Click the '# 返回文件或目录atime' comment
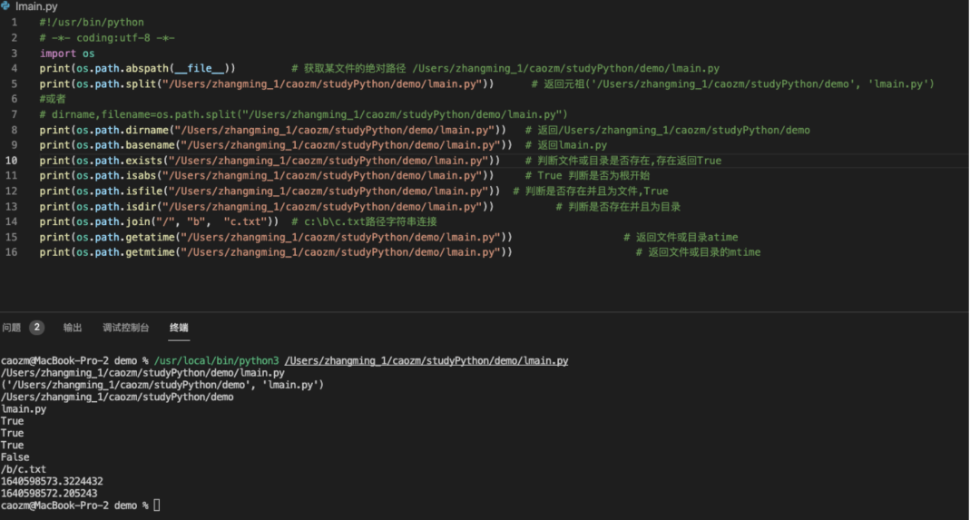980x520 pixels. point(681,238)
